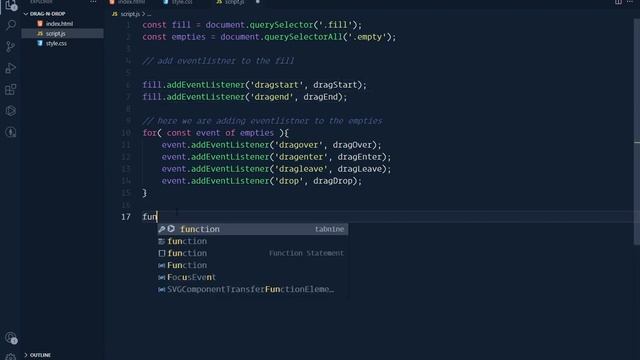The image size is (640, 360).
Task: Click the HTML icon beside index.html in explorer
Action: click(x=40, y=24)
